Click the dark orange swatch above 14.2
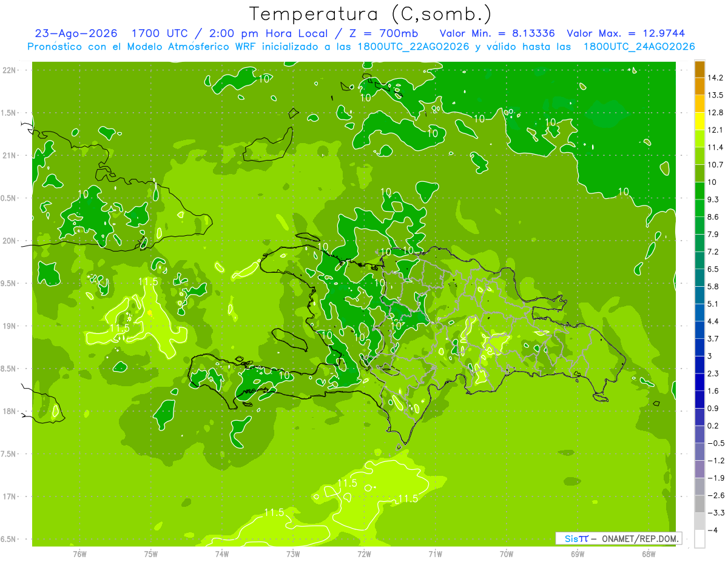This screenshot has height=562, width=728. [699, 69]
